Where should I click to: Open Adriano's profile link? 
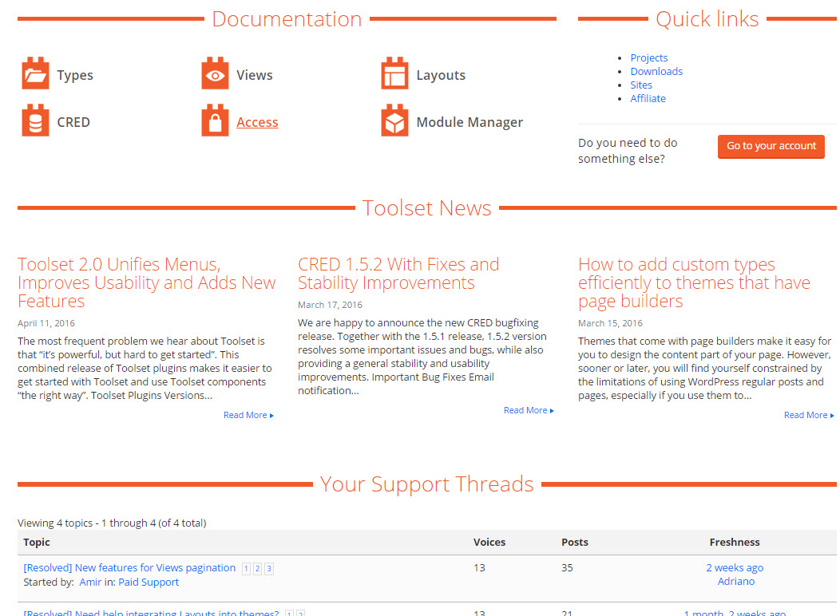(x=736, y=581)
